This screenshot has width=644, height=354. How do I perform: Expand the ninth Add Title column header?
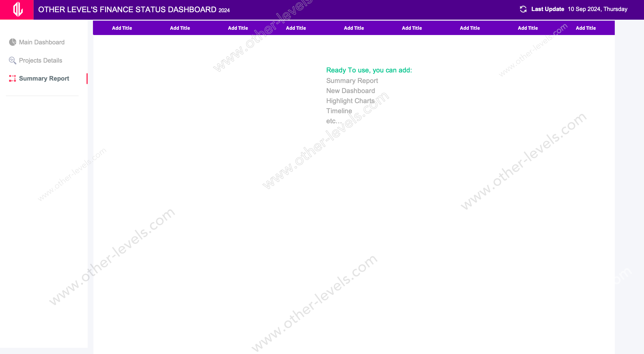point(586,28)
